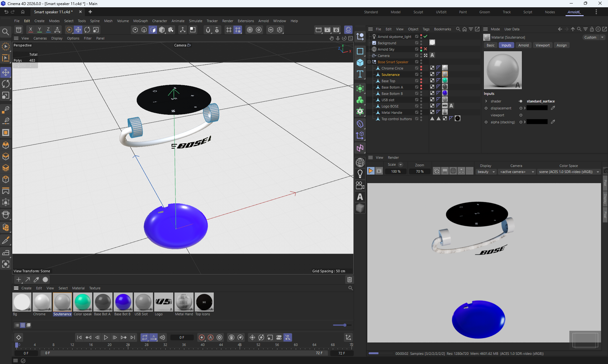
Task: Expand the shader input parameter
Action: pyautogui.click(x=486, y=101)
